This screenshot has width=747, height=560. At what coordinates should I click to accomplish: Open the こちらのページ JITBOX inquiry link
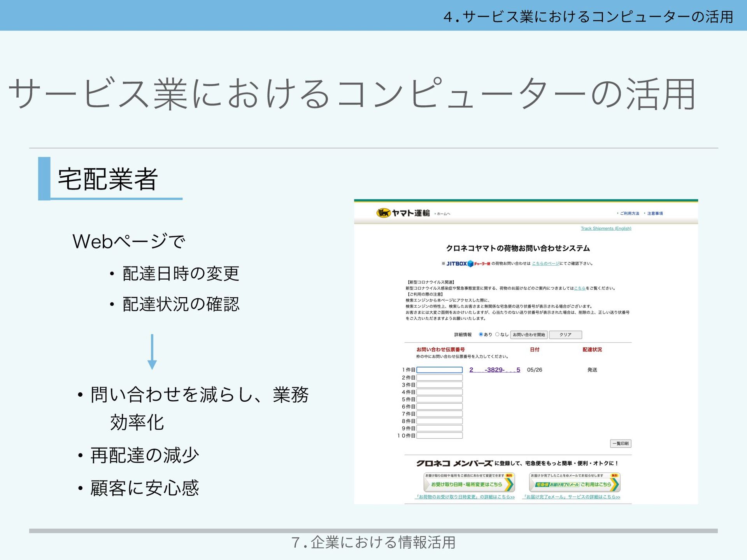[x=545, y=264]
